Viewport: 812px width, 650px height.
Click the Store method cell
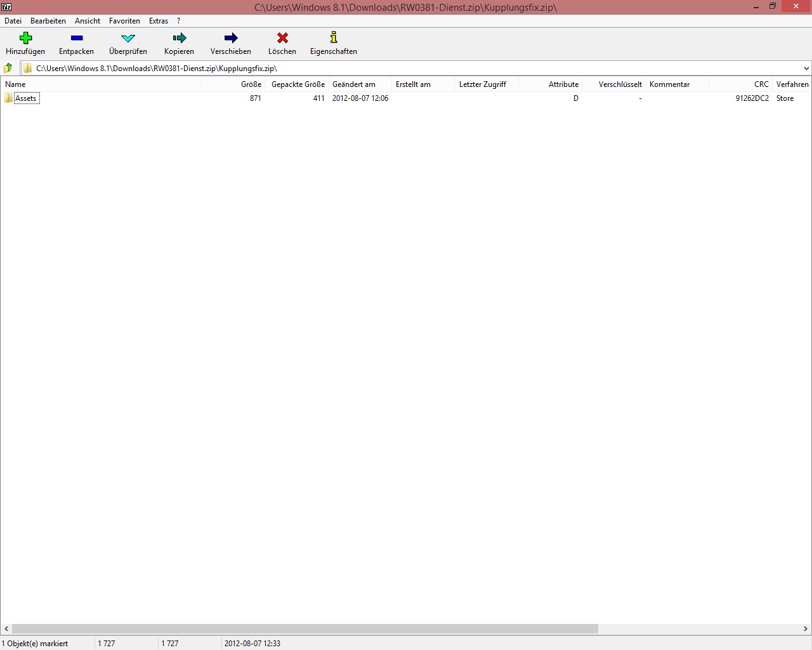click(x=785, y=98)
